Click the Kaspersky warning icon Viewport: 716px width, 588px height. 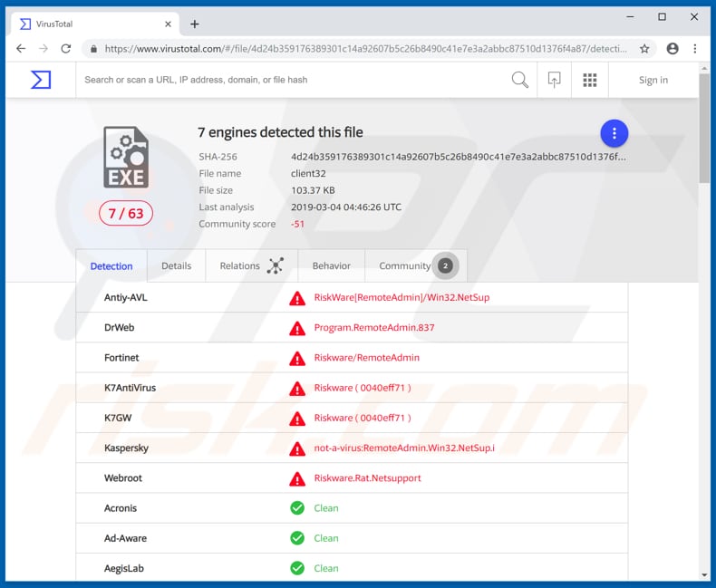click(297, 448)
